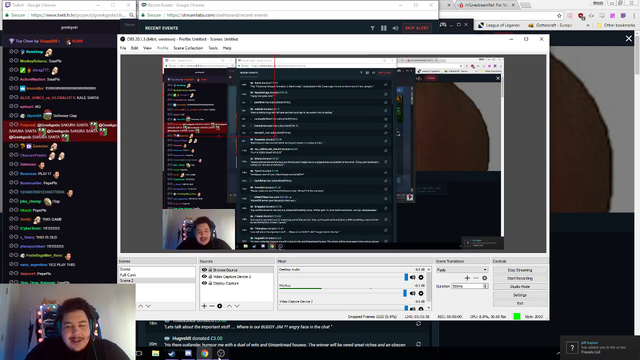Toggle visibility of Video Capture Device 2
Image resolution: width=640 pixels, height=360 pixels.
[204, 276]
